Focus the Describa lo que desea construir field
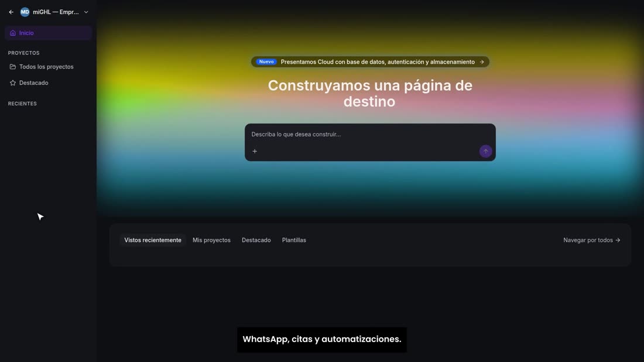This screenshot has width=644, height=362. (x=370, y=134)
